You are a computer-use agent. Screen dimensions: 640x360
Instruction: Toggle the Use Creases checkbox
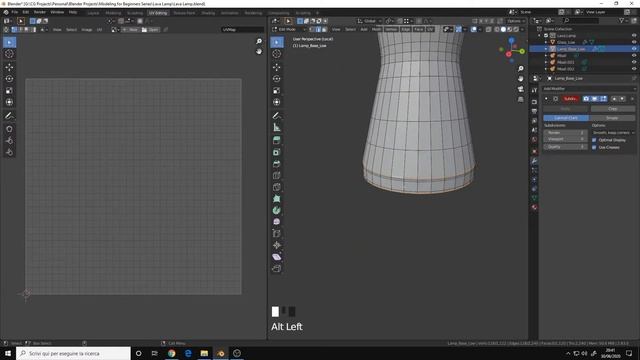pos(594,147)
